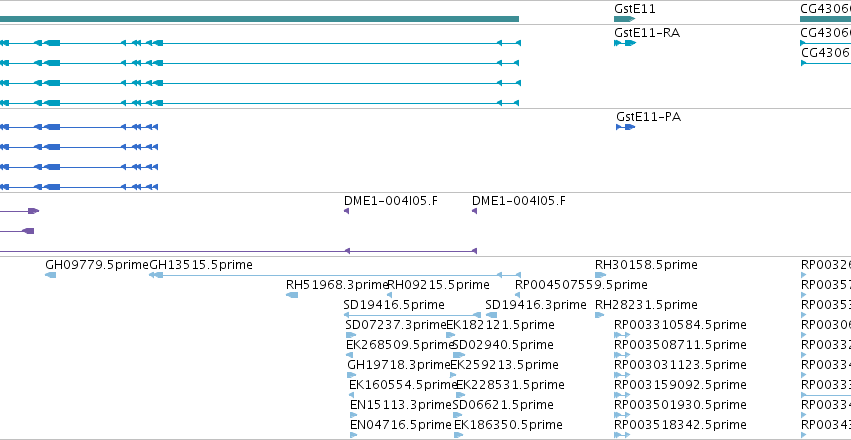Select the GstE11 gene label
Image resolution: width=851 pixels, height=440 pixels.
pos(634,9)
